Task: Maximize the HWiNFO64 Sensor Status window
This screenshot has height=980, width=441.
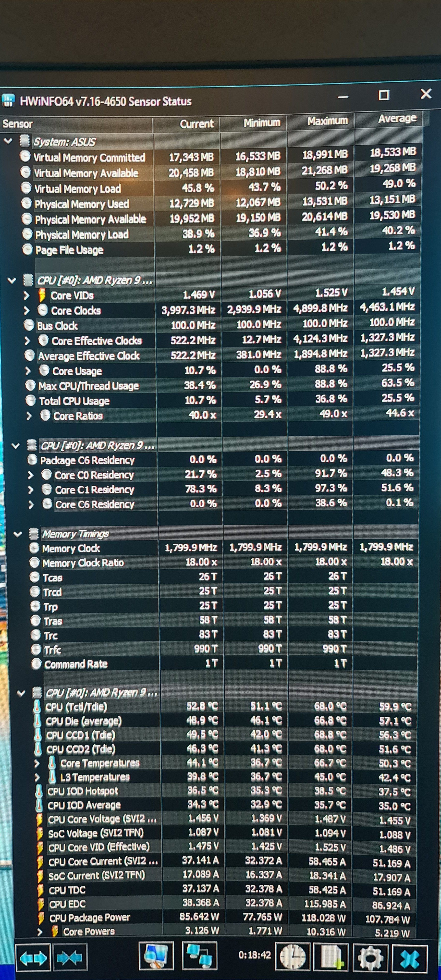Action: [x=383, y=95]
